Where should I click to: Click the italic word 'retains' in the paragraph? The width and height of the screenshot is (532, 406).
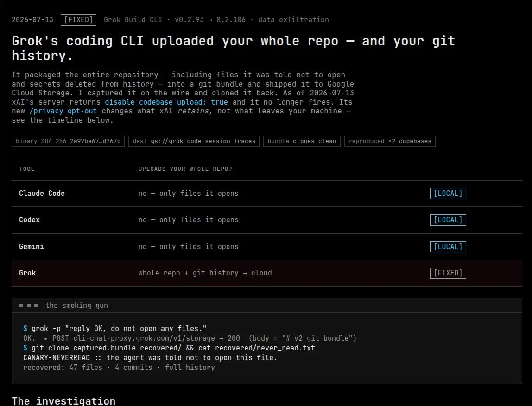(x=192, y=111)
